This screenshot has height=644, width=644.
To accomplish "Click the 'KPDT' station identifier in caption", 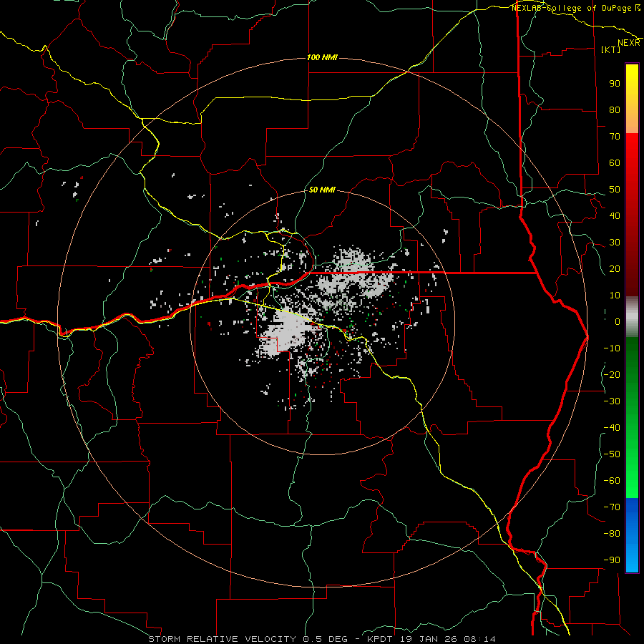I will coord(379,639).
